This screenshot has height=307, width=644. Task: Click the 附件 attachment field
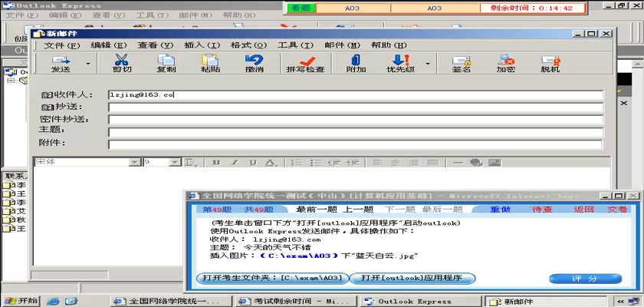355,144
